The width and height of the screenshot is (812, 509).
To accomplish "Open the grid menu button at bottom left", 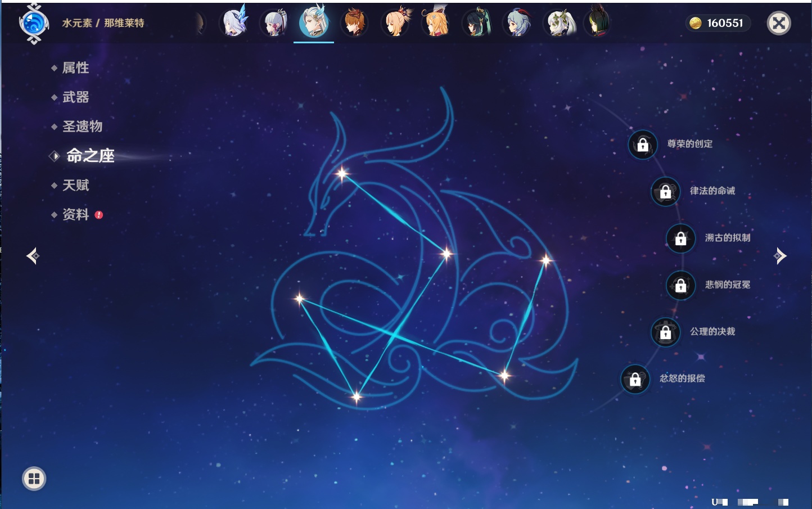I will click(34, 479).
